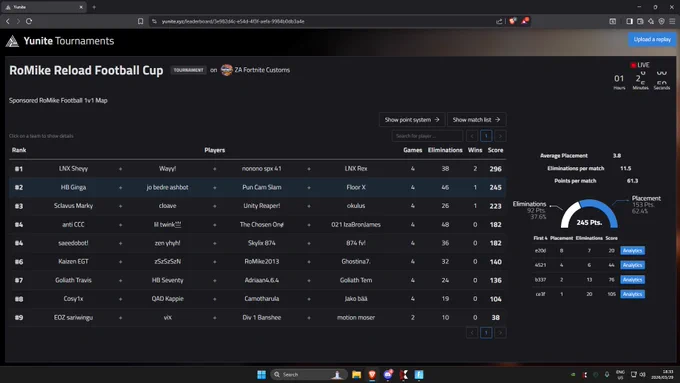
Task: Click the microphone tray icon
Action: click(x=607, y=374)
